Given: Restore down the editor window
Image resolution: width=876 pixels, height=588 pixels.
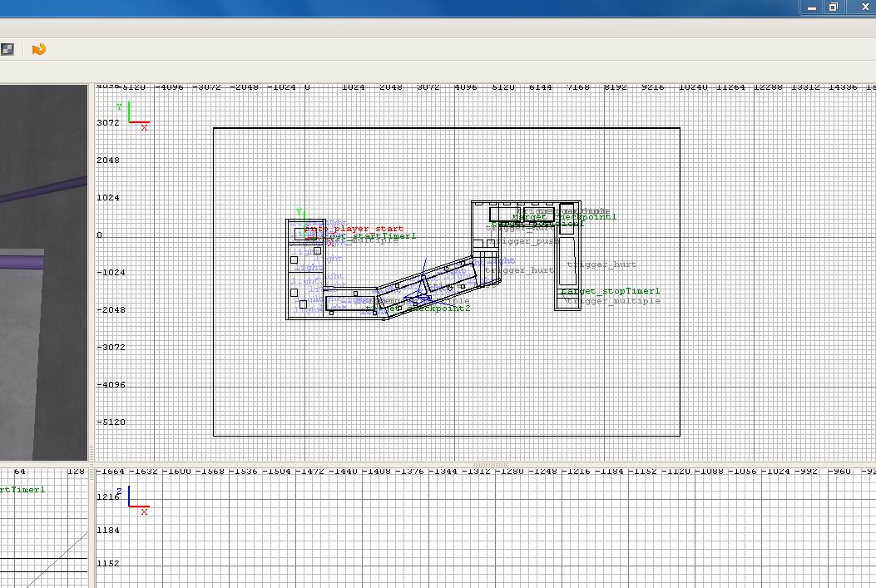Looking at the screenshot, I should [x=833, y=7].
